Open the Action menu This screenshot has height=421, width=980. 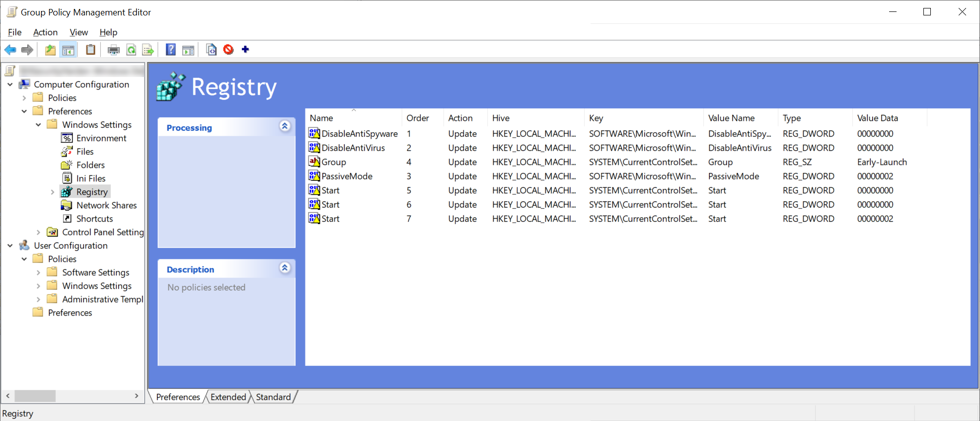click(45, 32)
